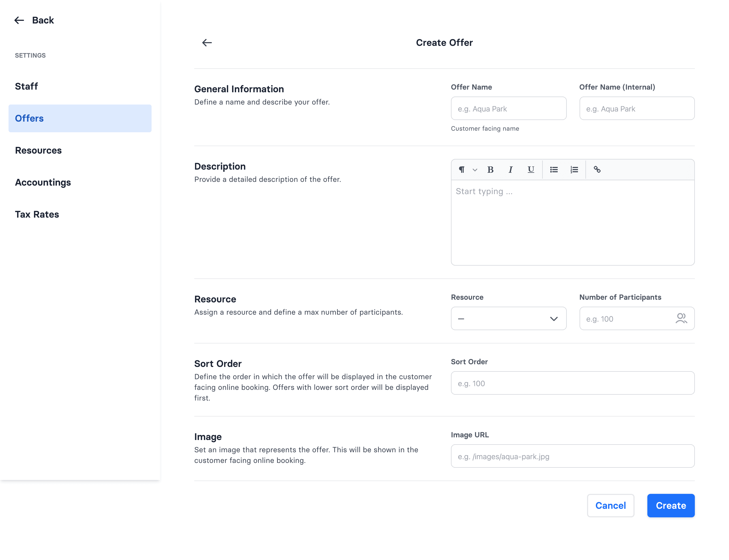Click the 'Create Offer' page title
The height and width of the screenshot is (560, 729).
(444, 43)
